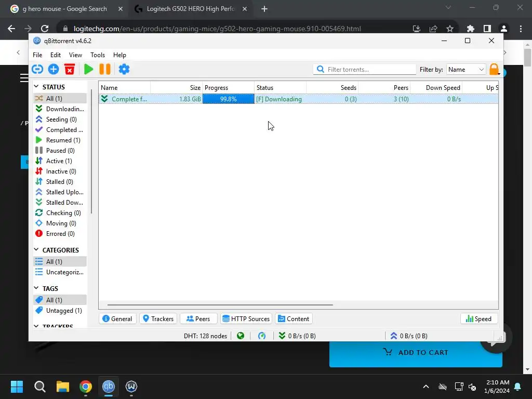
Task: Open the View menu
Action: [x=75, y=55]
